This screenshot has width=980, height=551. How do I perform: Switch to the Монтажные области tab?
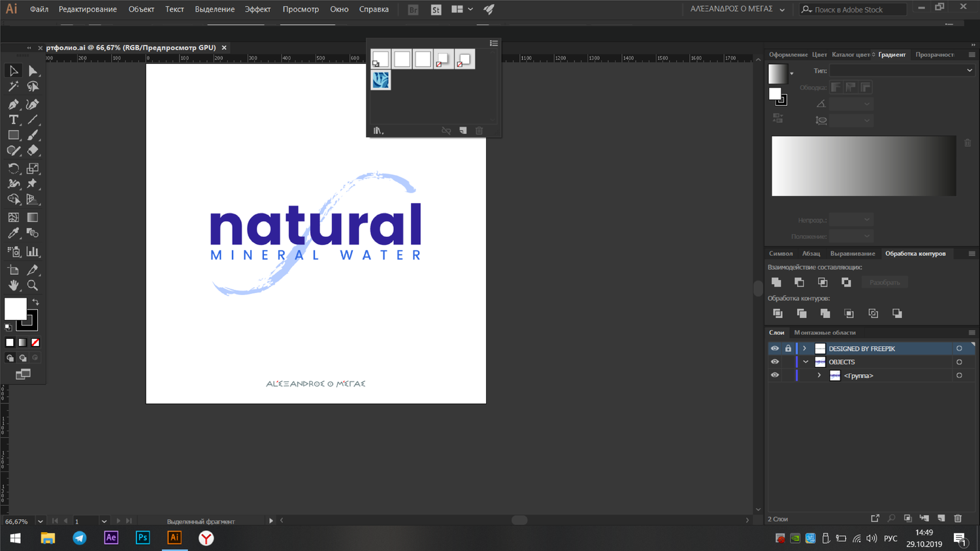825,332
